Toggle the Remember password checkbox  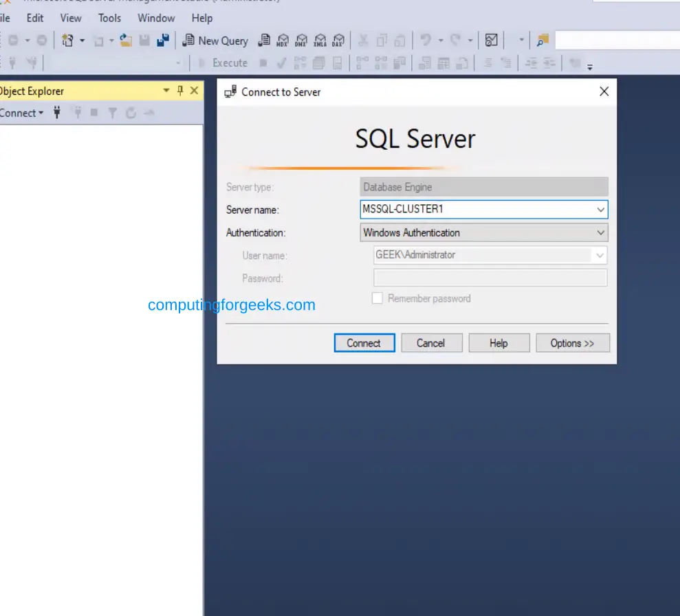(x=377, y=298)
